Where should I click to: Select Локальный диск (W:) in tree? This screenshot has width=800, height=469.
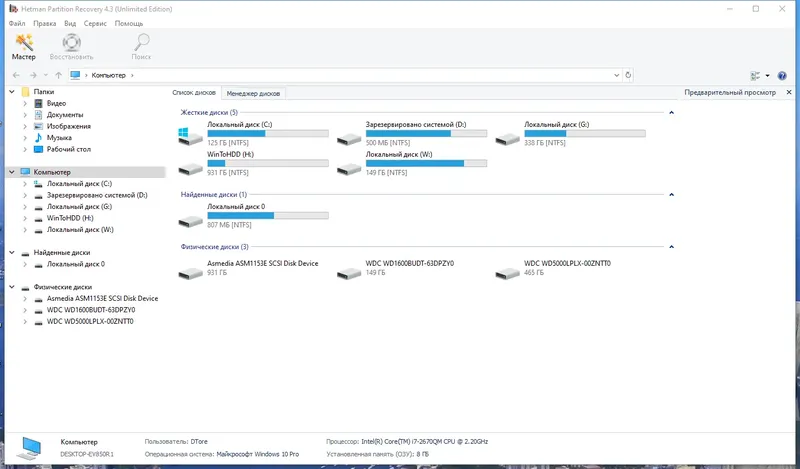pos(80,230)
